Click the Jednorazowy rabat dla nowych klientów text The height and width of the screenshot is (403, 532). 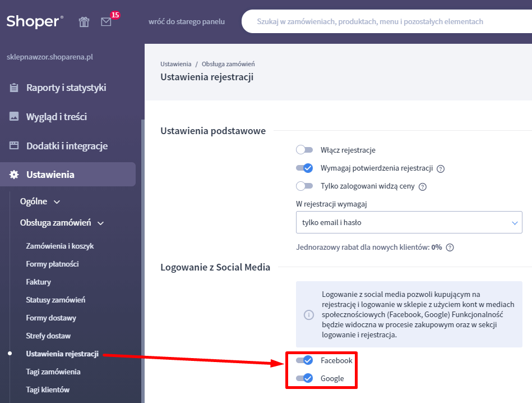pos(369,248)
